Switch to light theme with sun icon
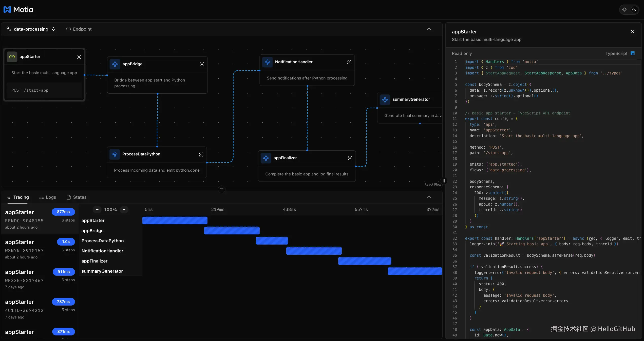 (624, 10)
